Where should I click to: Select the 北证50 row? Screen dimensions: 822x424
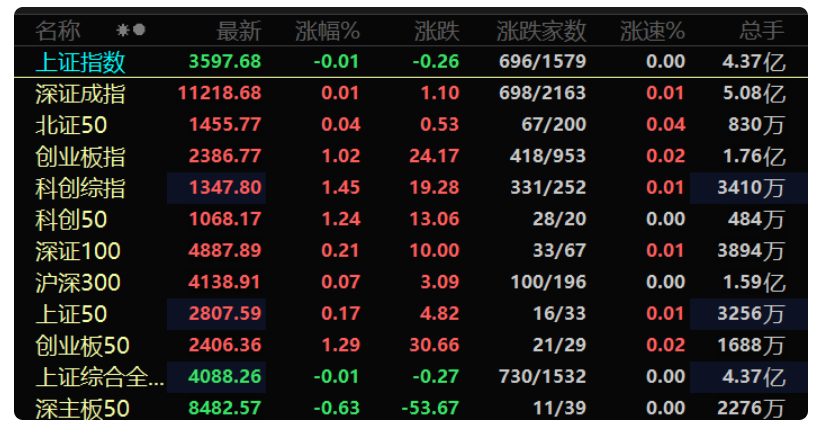[410, 125]
